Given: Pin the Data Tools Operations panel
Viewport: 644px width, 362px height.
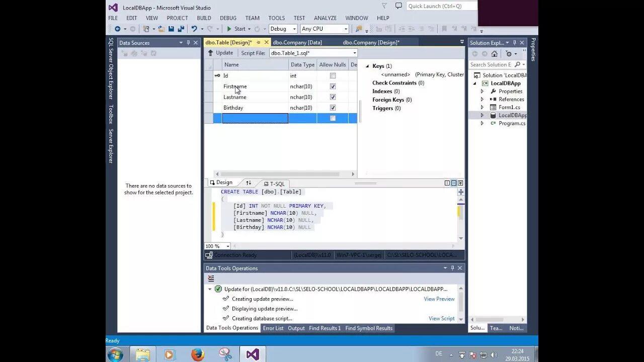Looking at the screenshot, I should click(452, 268).
